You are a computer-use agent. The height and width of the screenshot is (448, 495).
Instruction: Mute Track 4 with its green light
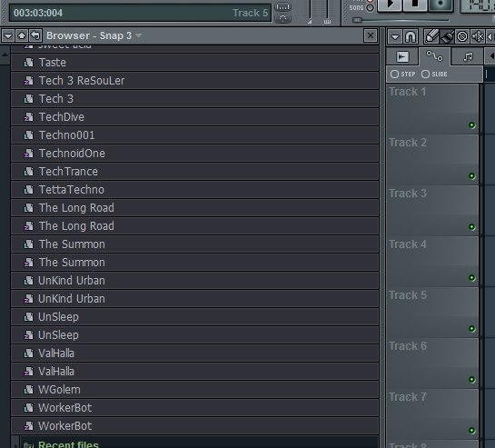pyautogui.click(x=472, y=278)
